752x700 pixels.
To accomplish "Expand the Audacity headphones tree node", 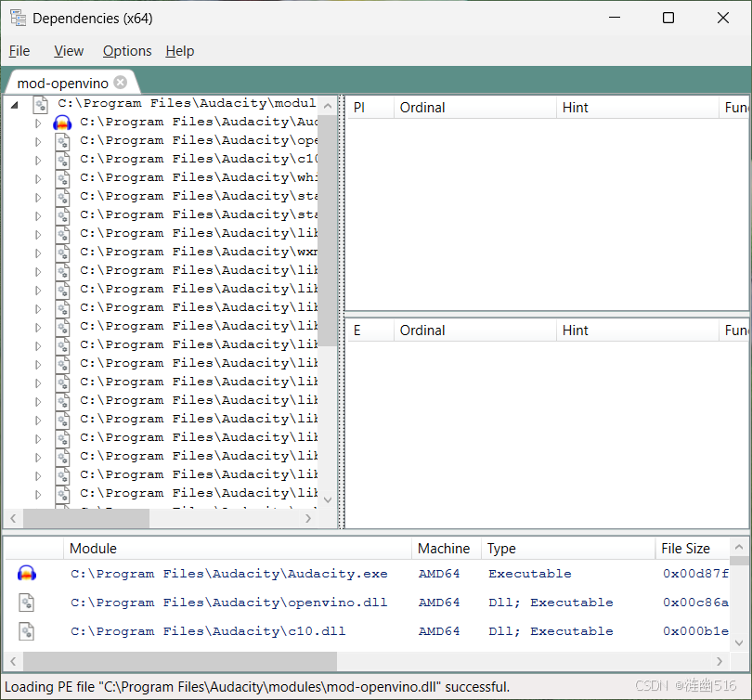I will [38, 123].
